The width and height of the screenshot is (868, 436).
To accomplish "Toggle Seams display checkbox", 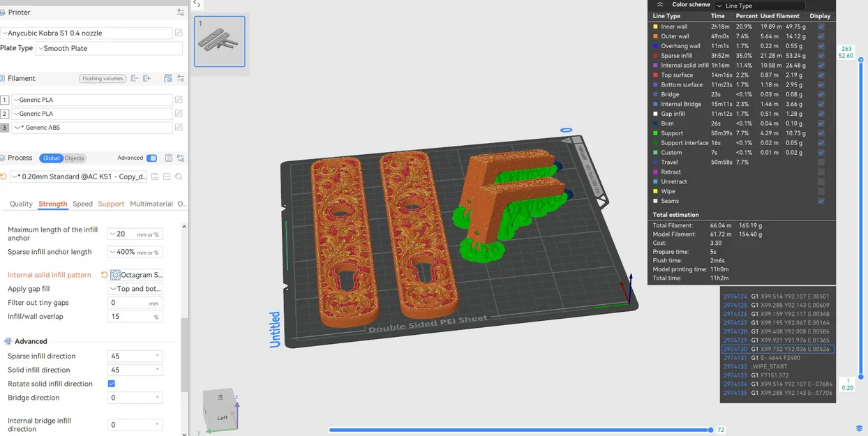I will (821, 201).
